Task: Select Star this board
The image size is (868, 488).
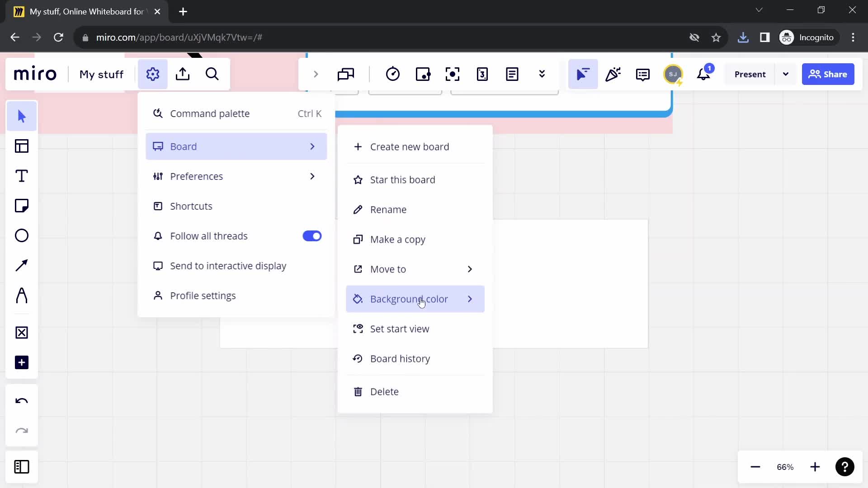Action: [415, 180]
